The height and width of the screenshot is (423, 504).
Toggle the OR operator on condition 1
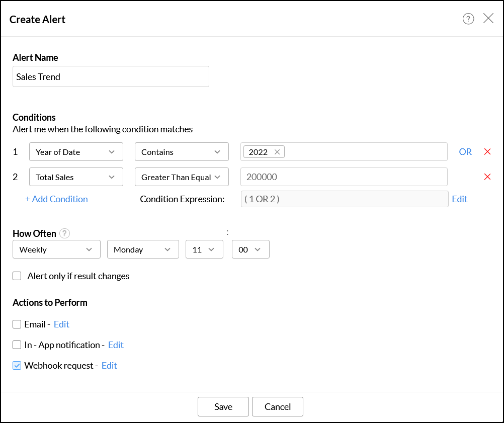[465, 152]
